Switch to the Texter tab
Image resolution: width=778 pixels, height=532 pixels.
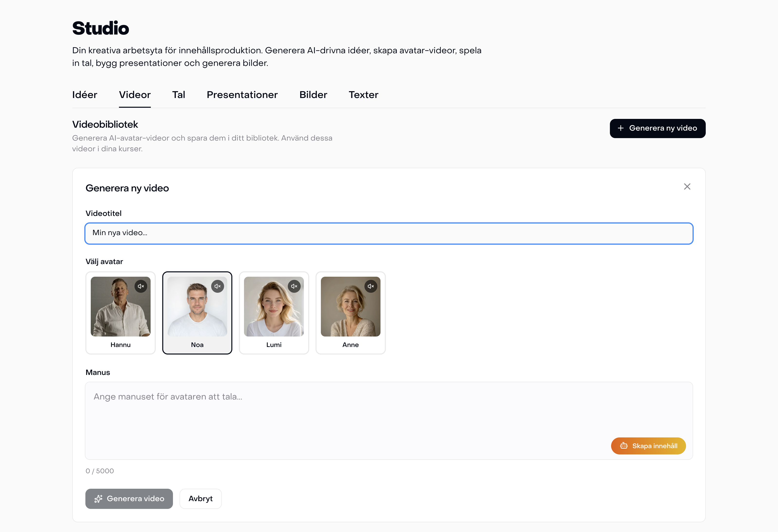(x=363, y=95)
